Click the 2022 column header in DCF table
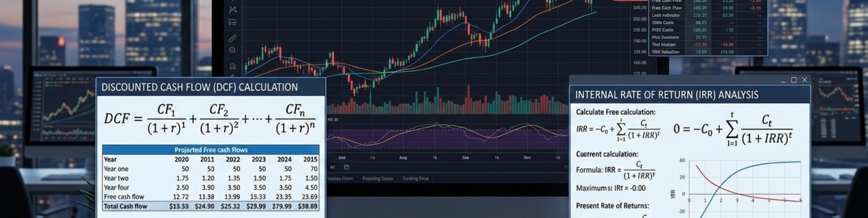The height and width of the screenshot is (218, 868). click(233, 159)
